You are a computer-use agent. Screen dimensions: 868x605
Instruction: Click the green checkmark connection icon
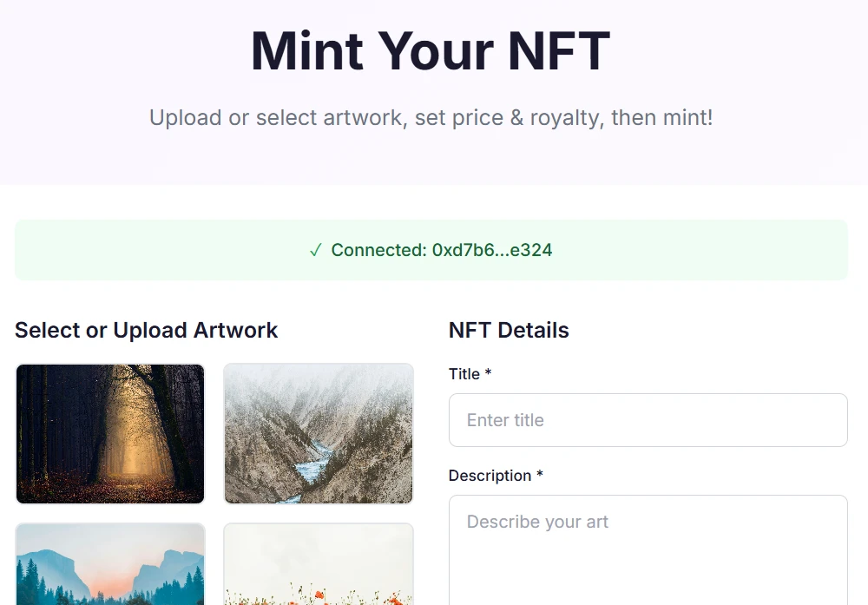tap(316, 251)
